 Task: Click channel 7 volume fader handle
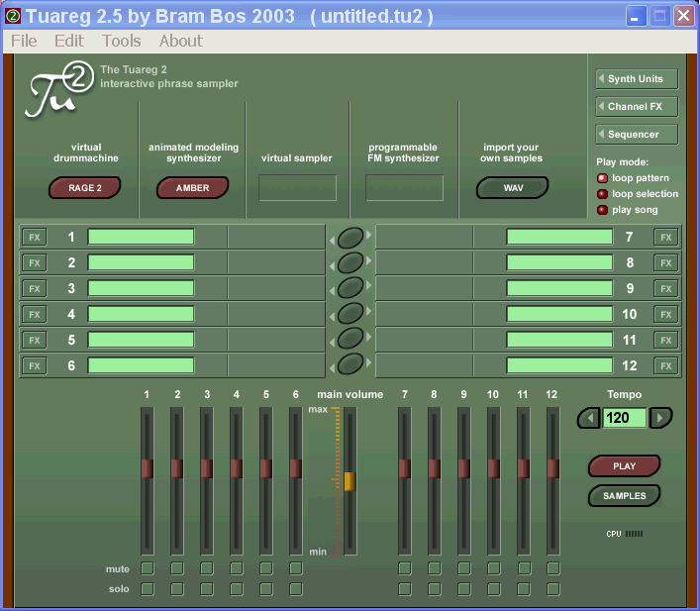(x=405, y=468)
